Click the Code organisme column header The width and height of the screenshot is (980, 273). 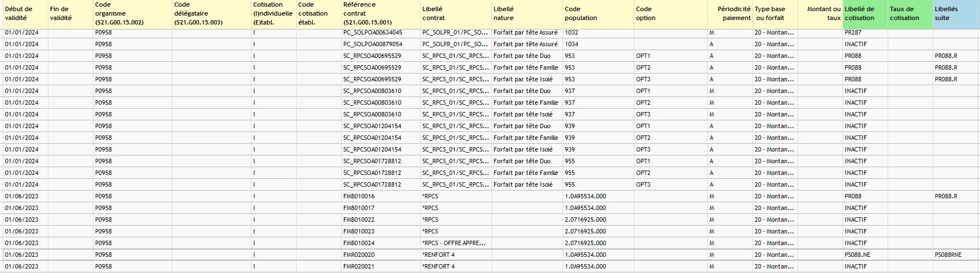point(132,14)
